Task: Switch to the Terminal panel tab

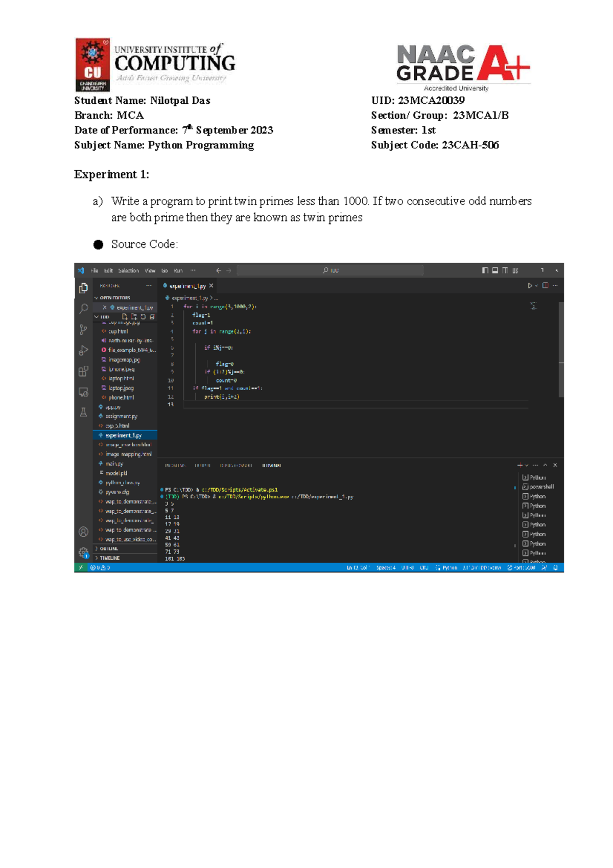Action: (271, 466)
